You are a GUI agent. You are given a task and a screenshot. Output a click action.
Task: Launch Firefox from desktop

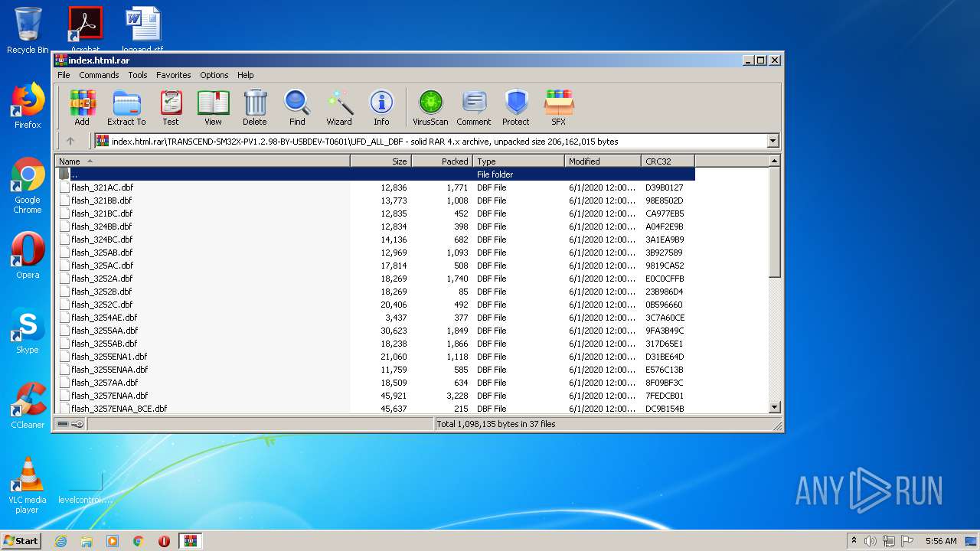coord(28,106)
